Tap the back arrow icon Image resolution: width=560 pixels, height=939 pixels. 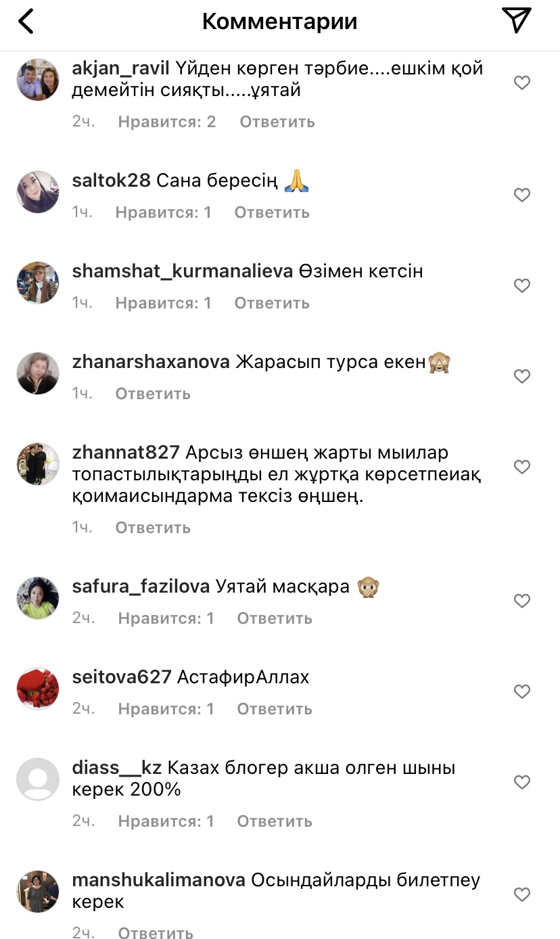pos(26,22)
